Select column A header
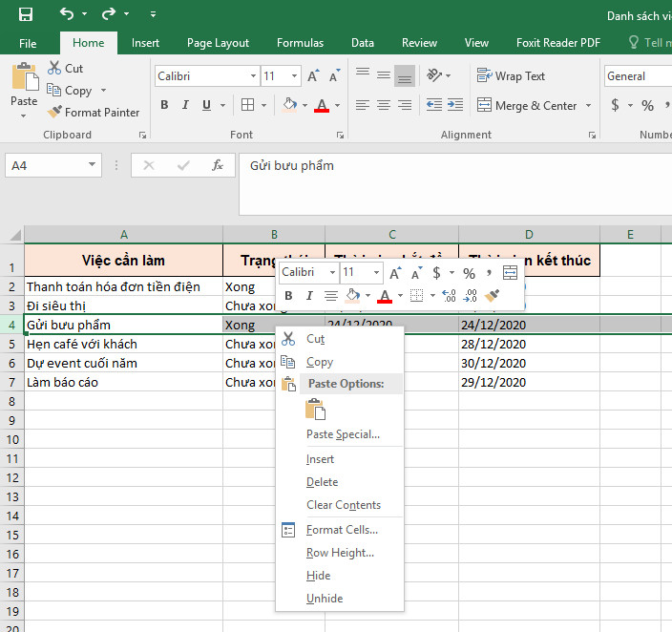The height and width of the screenshot is (632, 672). pos(123,235)
